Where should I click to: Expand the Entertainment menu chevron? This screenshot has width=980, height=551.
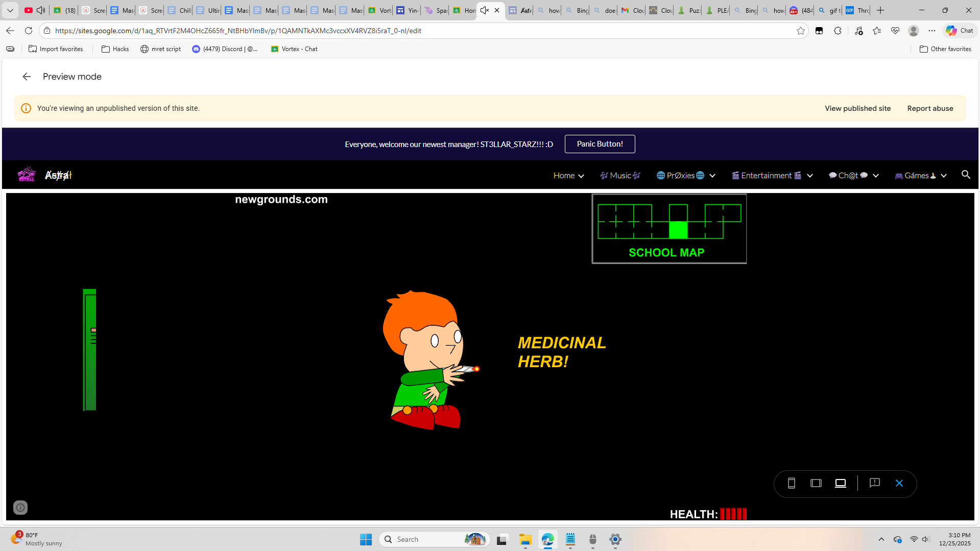click(810, 176)
